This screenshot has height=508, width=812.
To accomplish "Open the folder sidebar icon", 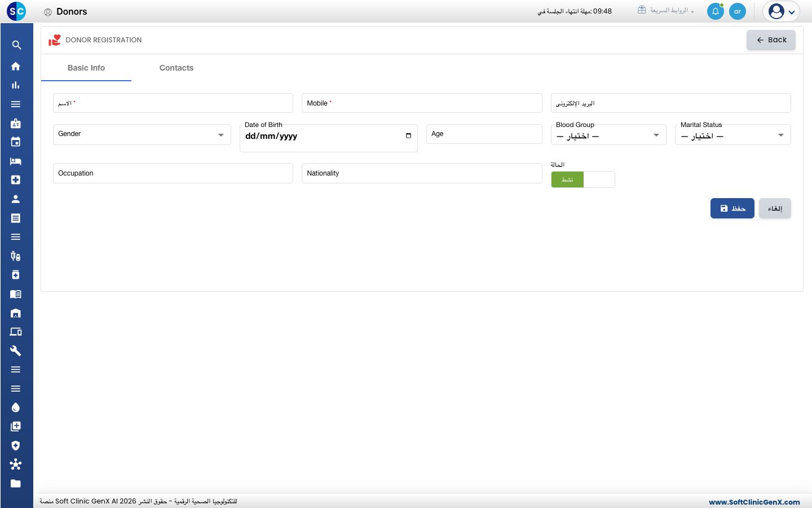I will (16, 484).
